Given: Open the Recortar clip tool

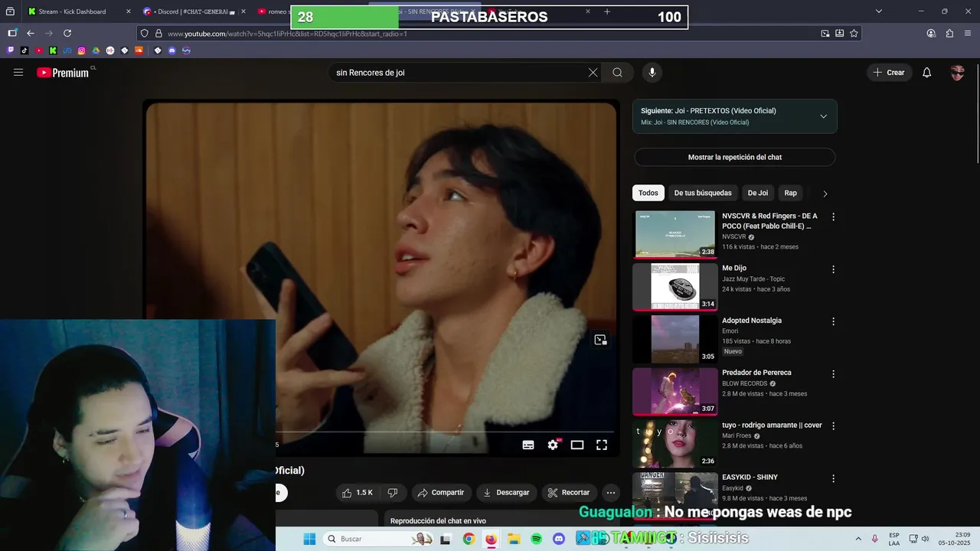Looking at the screenshot, I should 569,493.
